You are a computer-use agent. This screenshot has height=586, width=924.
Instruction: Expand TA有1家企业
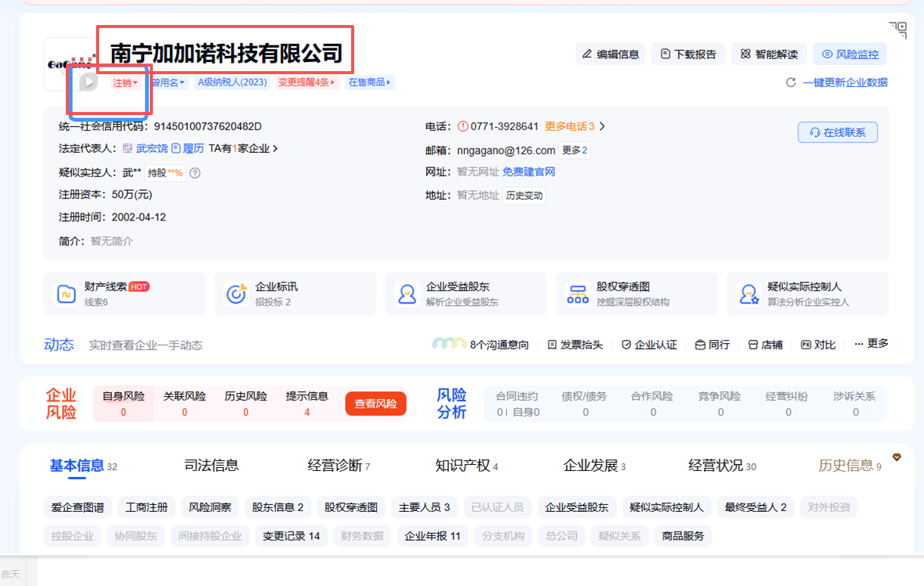click(244, 149)
